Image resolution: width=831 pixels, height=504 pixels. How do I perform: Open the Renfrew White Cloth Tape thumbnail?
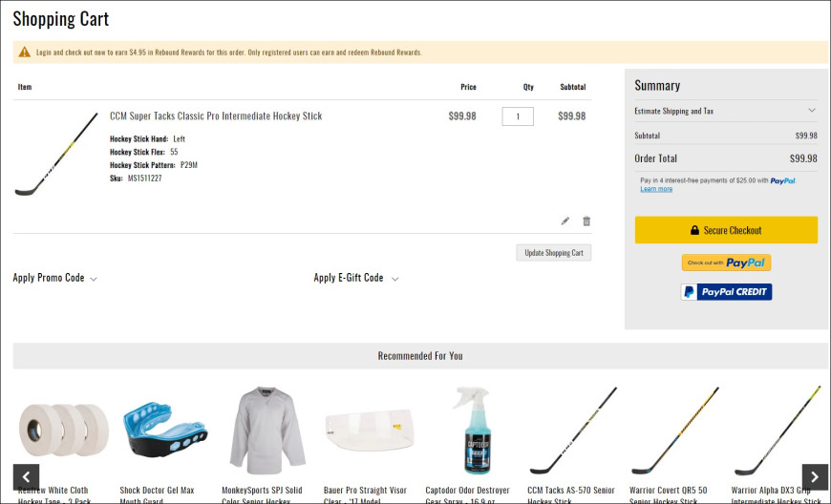[63, 430]
